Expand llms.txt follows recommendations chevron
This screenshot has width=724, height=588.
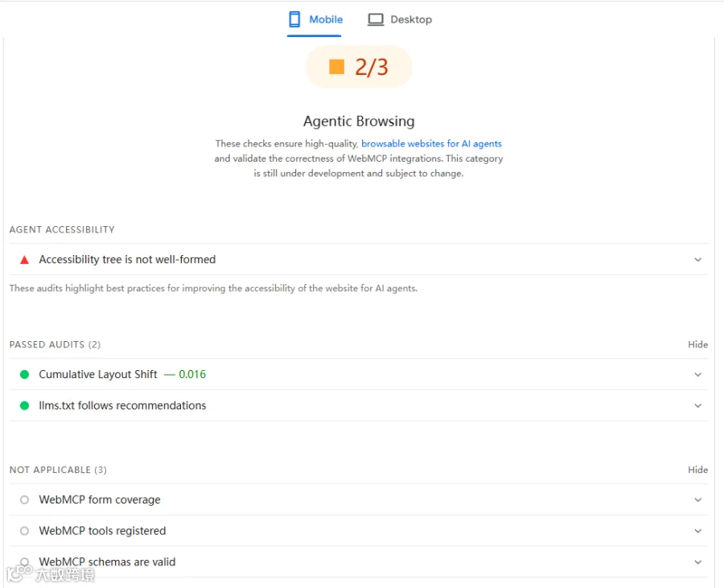coord(697,405)
